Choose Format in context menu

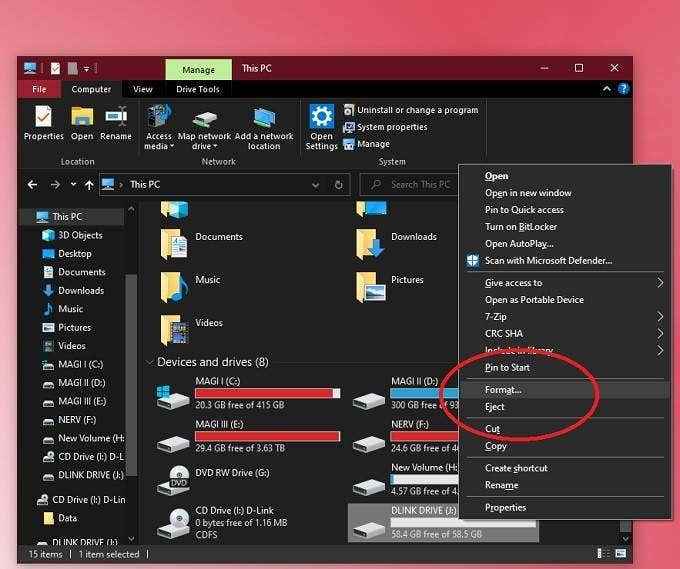565,390
